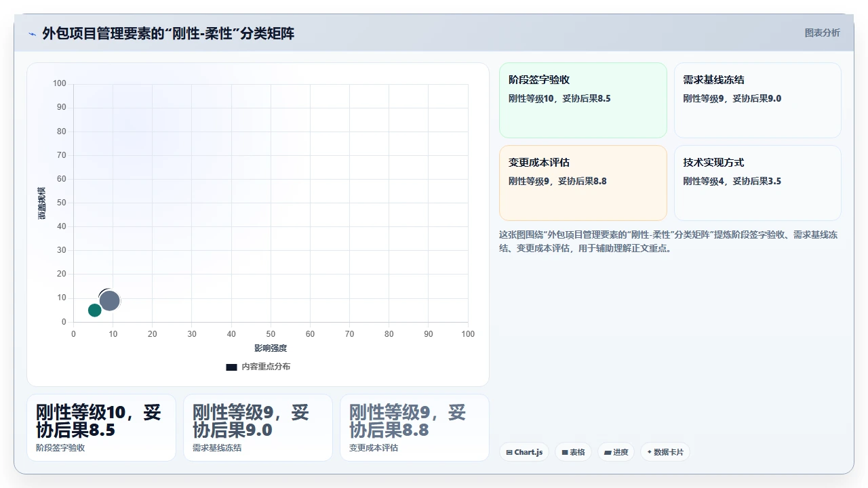This screenshot has height=488, width=868.
Task: Click the 影响强度 x-axis label
Action: pyautogui.click(x=271, y=348)
